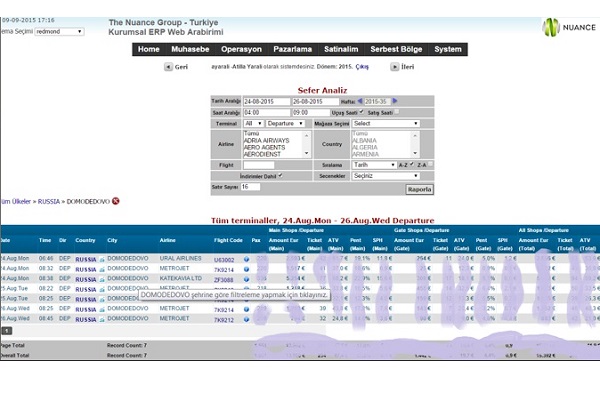Click the Nuance logo

click(569, 28)
